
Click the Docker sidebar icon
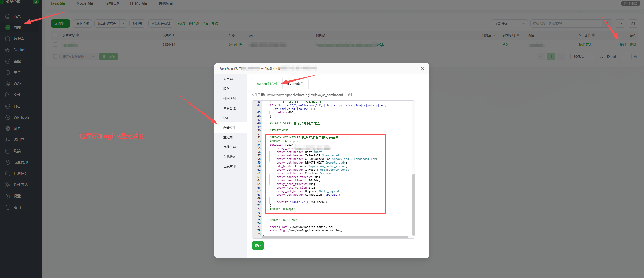(x=8, y=50)
